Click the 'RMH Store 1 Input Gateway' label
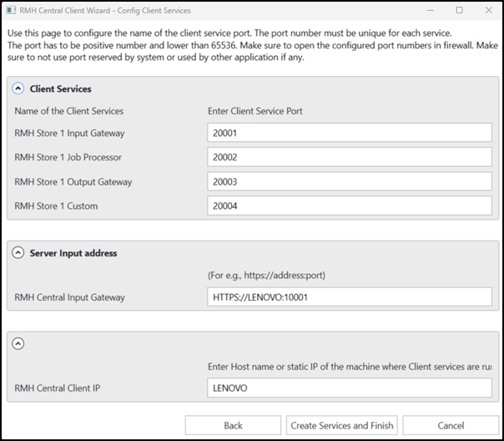The image size is (504, 441). pos(69,133)
